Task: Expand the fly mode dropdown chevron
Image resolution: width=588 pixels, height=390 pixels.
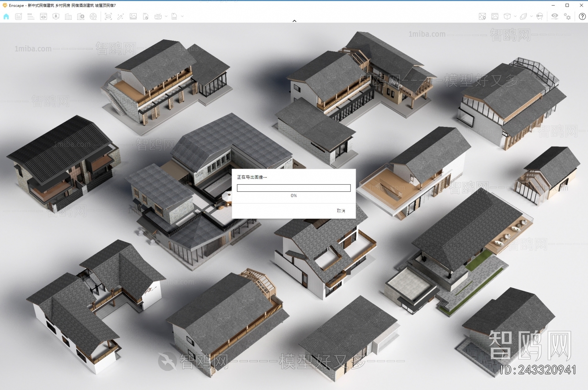Action: [x=531, y=16]
